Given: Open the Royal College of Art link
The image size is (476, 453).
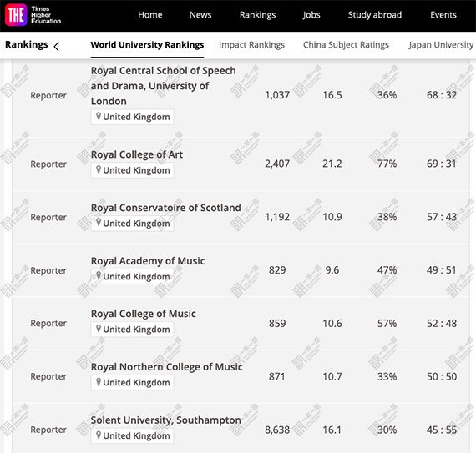Looking at the screenshot, I should pyautogui.click(x=137, y=154).
